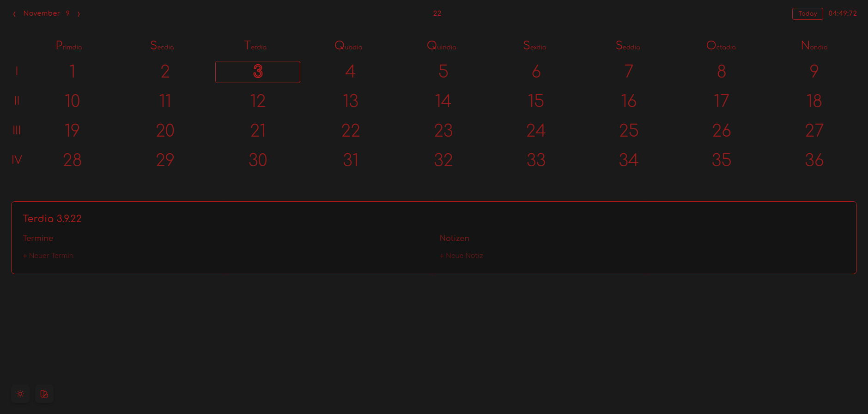Add a new appointment via Neuer Termin
868x414 pixels.
click(x=48, y=256)
